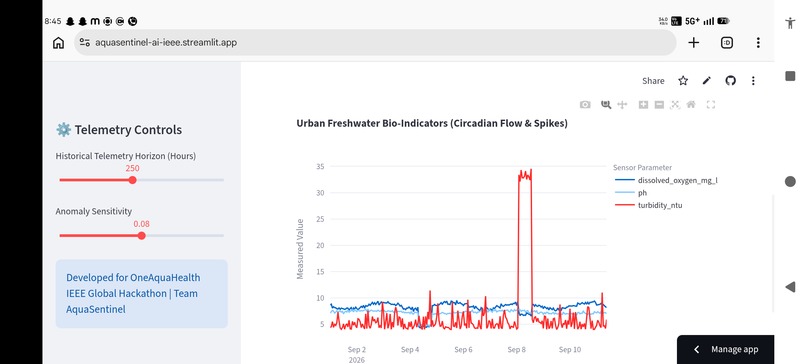
Task: Click the 'Measured Value' axis title
Action: click(300, 249)
